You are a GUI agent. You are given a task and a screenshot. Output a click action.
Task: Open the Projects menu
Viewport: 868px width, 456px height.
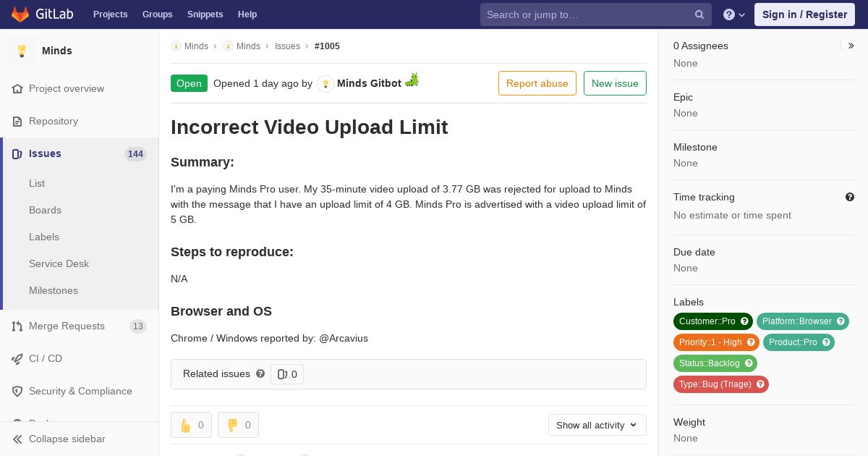point(111,14)
